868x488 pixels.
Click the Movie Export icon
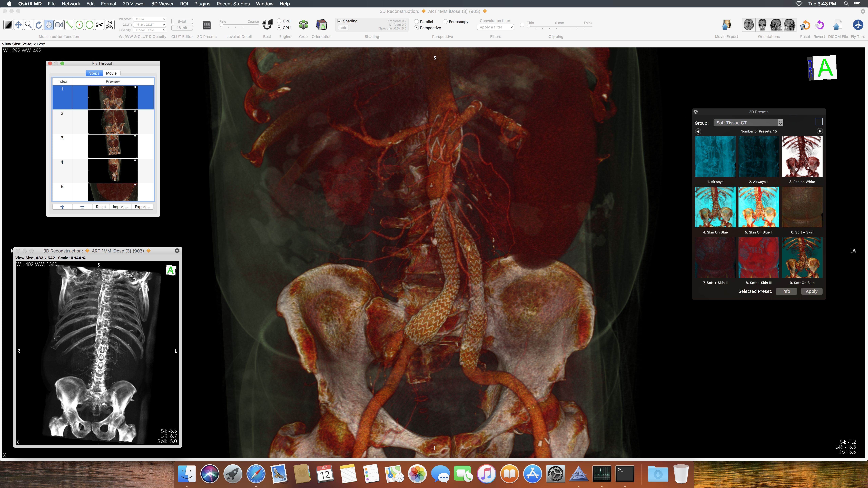726,25
